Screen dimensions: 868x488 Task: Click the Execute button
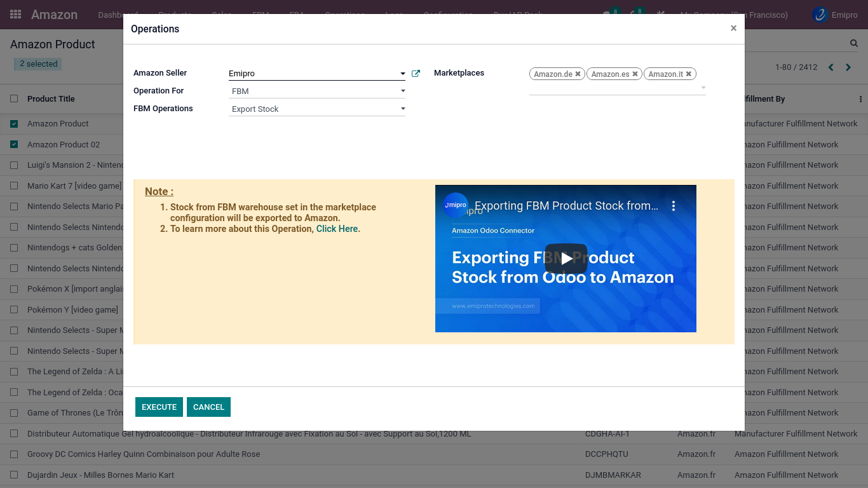pos(159,407)
